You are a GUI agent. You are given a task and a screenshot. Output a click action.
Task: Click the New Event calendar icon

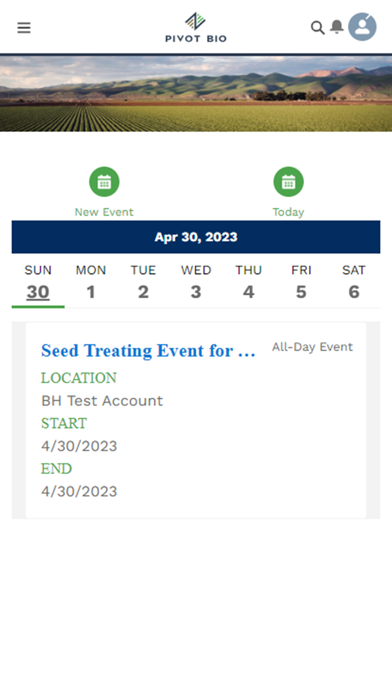[x=104, y=182]
